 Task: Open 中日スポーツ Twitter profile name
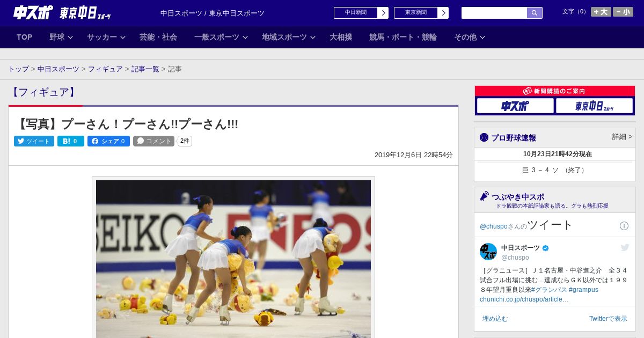coord(521,248)
